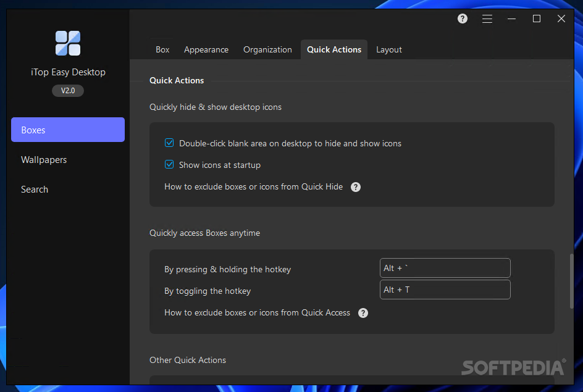Select Boxes in the sidebar
Viewport: 583px width, 392px height.
(68, 130)
